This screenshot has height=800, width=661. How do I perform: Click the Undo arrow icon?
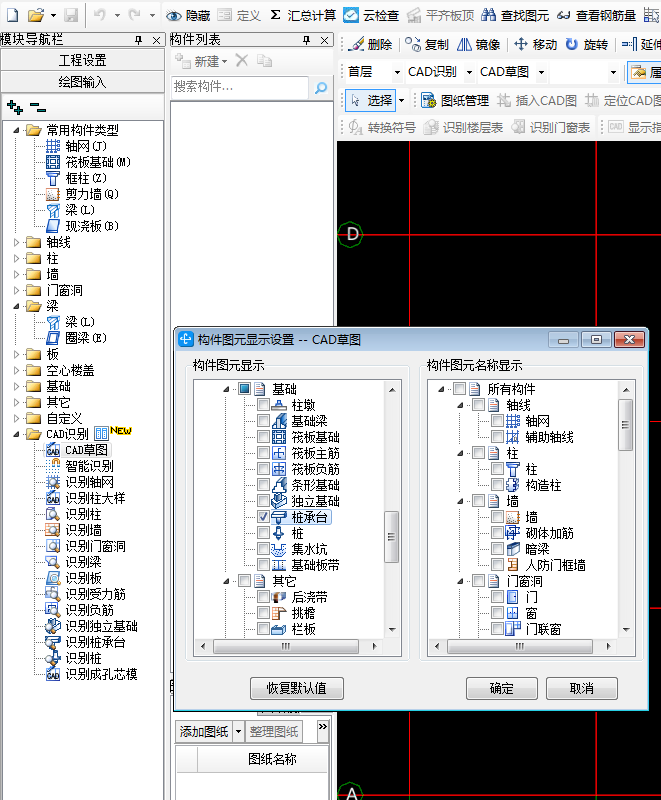point(100,15)
